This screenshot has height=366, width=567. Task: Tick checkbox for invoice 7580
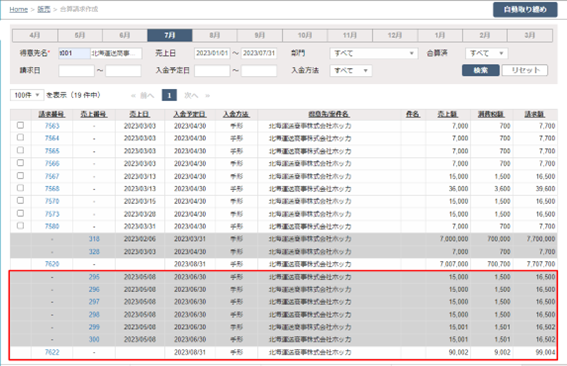pos(21,225)
